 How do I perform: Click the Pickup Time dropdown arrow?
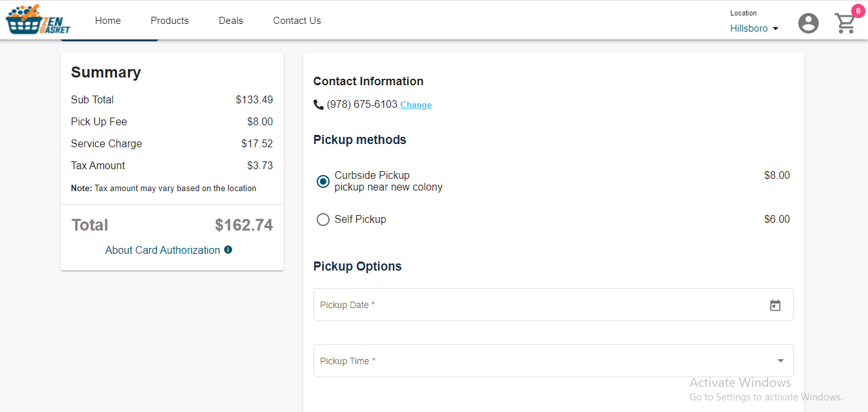click(780, 361)
